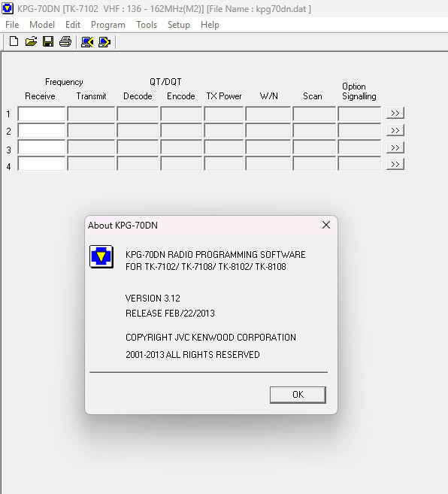Click channel 3 Scan cell
The width and height of the screenshot is (448, 494).
pos(314,147)
